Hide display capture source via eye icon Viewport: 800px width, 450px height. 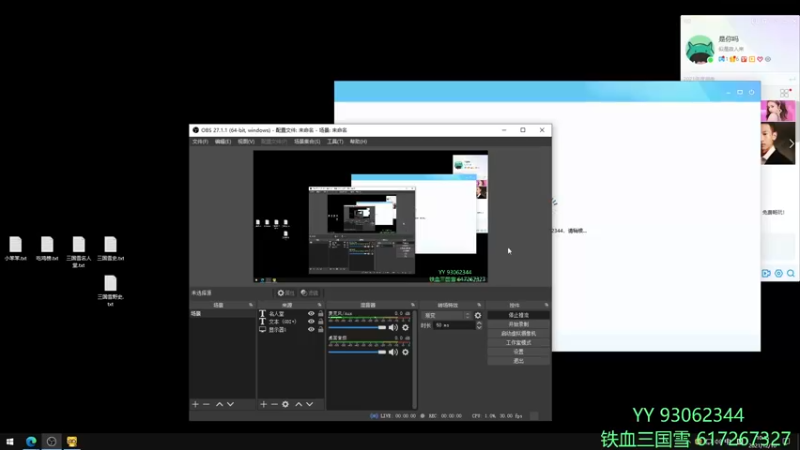point(311,330)
